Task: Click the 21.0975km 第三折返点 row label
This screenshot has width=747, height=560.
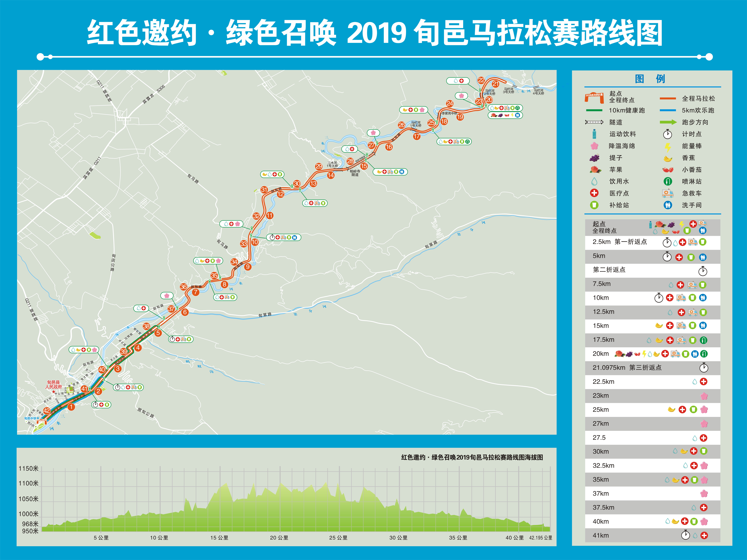Action: tap(627, 368)
